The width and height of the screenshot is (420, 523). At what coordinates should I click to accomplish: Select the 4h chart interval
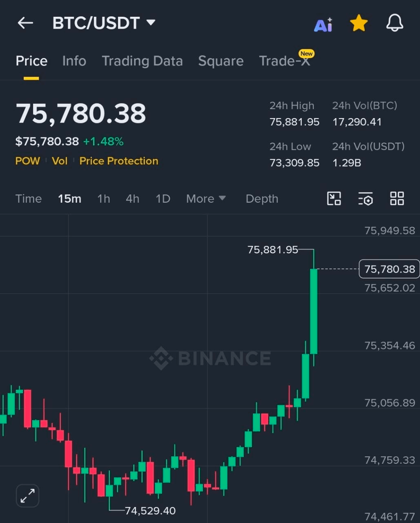[x=133, y=199]
